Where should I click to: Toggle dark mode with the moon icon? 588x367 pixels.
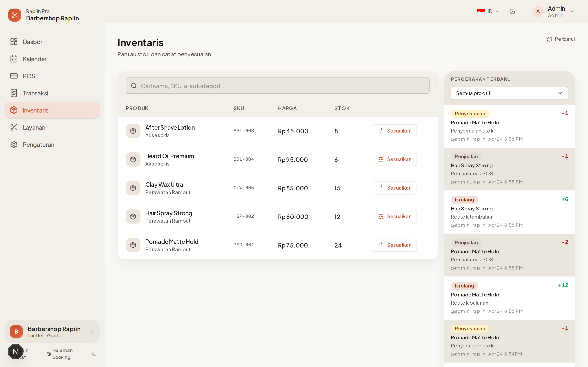512,11
